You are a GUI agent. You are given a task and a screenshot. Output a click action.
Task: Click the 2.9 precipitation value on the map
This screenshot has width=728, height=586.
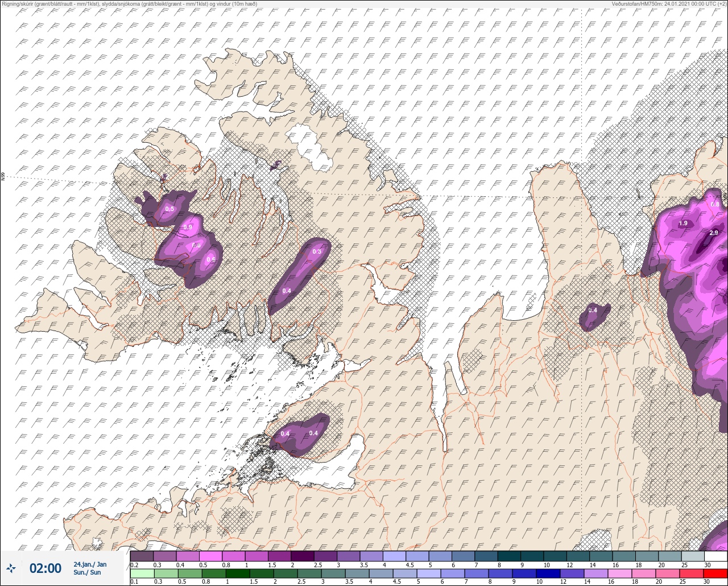coord(714,233)
